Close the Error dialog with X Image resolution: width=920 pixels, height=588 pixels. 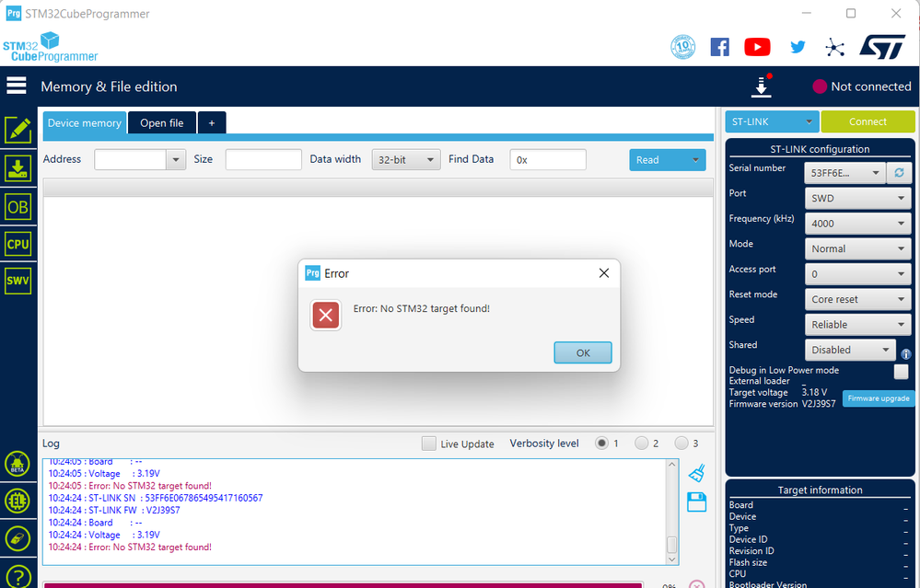point(604,273)
